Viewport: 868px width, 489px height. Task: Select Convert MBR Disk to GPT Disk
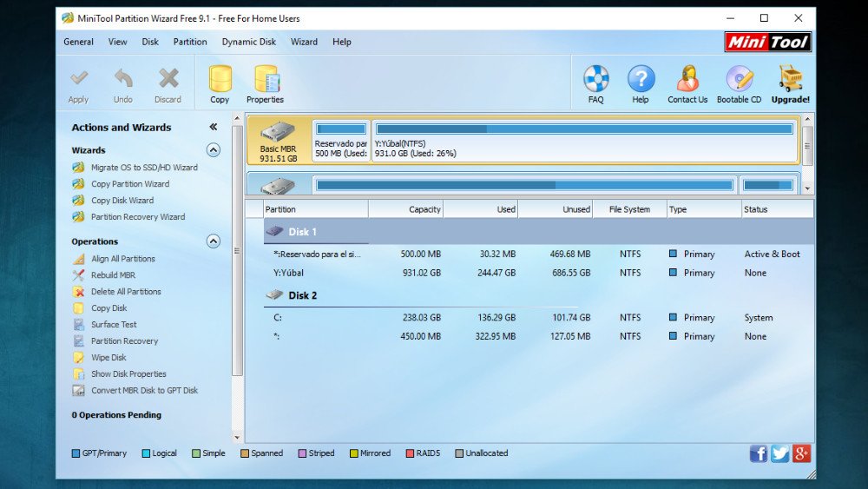coord(144,391)
